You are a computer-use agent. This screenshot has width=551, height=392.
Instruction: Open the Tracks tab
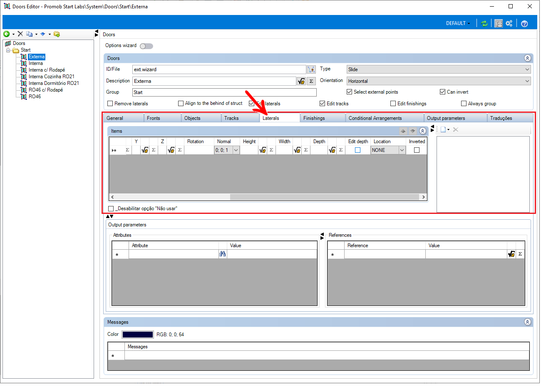232,118
